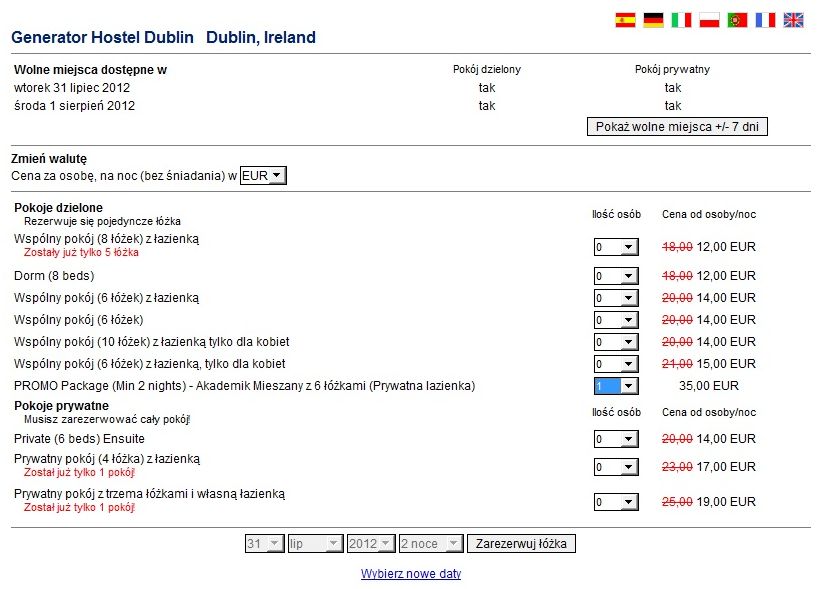Click the 'Pokoje dzielone' section heading
Screen dimensions: 828x589
(59, 208)
